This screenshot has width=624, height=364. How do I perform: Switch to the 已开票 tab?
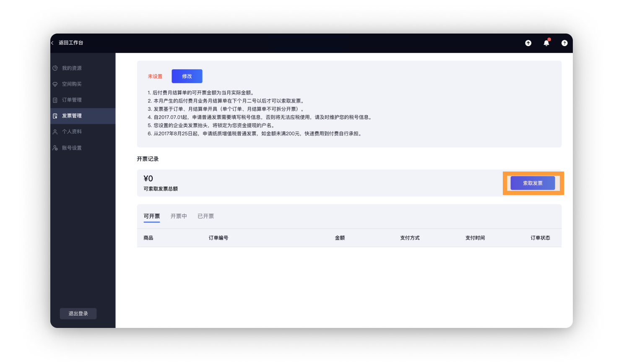pos(205,216)
